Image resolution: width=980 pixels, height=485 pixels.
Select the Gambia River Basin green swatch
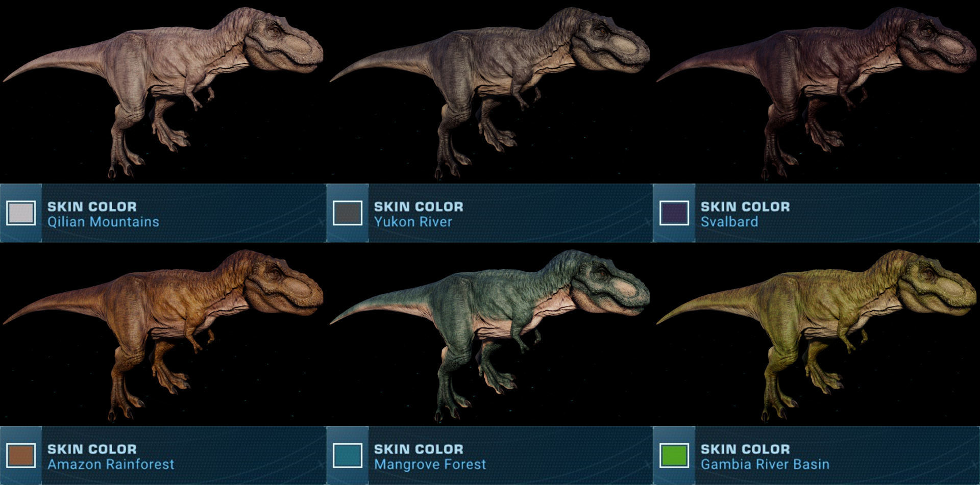click(674, 455)
